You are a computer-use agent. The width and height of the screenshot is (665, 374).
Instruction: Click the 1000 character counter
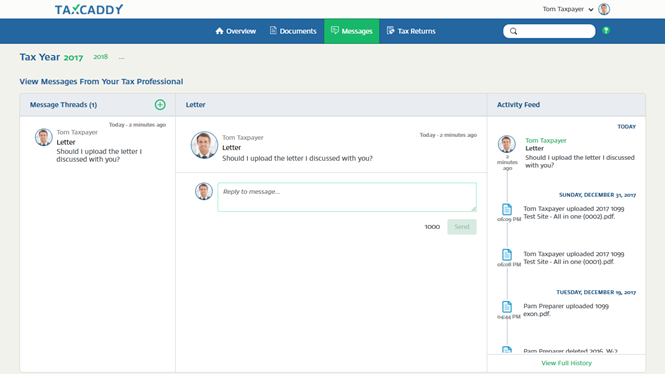432,227
